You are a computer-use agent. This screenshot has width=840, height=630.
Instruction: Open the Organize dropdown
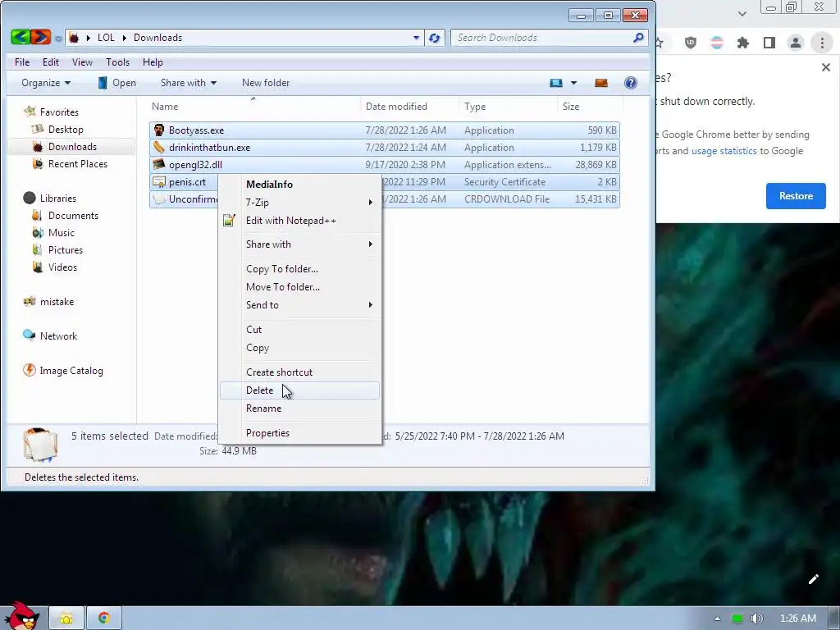click(x=46, y=83)
